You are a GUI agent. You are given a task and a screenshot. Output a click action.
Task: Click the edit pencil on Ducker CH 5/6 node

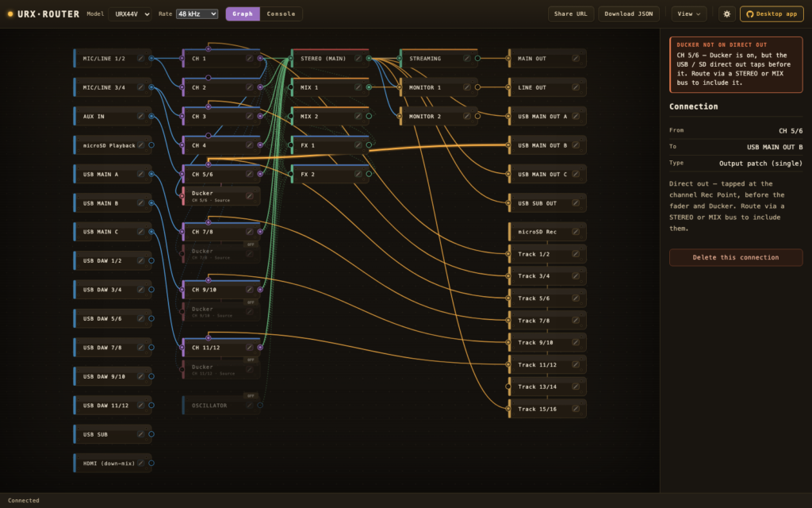pos(249,196)
